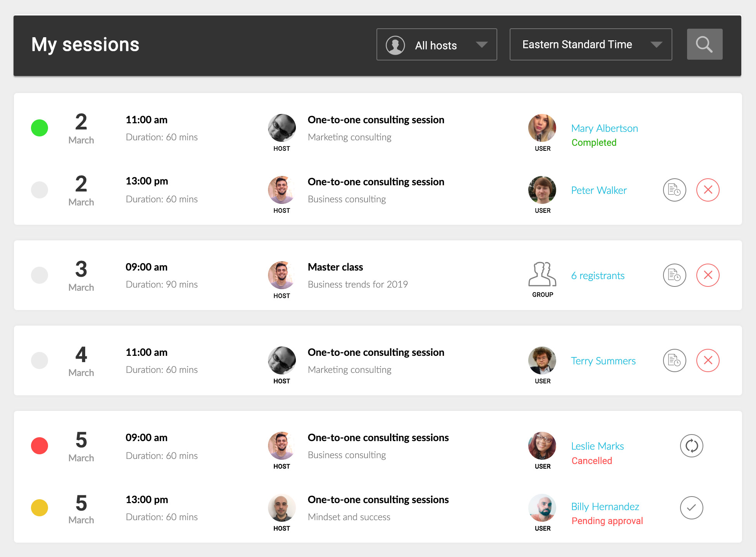Click Leslie Marks' user avatar
This screenshot has height=557, width=756.
tap(542, 446)
